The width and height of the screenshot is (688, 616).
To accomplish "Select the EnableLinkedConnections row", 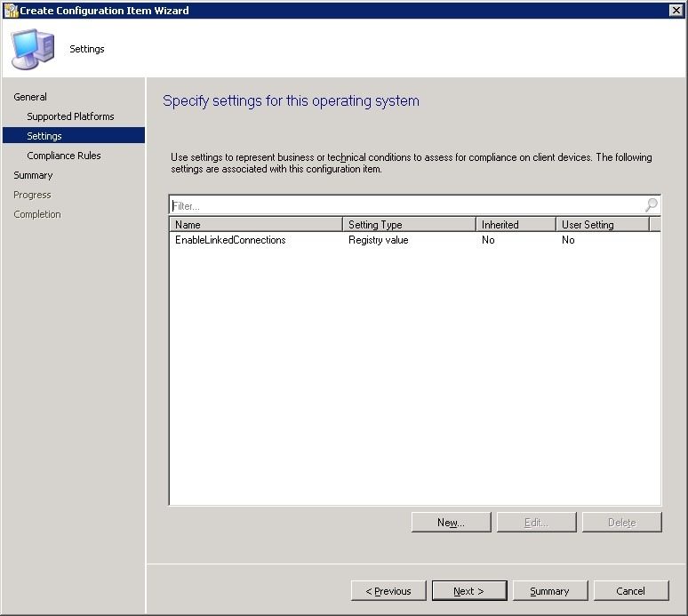I will (x=414, y=240).
